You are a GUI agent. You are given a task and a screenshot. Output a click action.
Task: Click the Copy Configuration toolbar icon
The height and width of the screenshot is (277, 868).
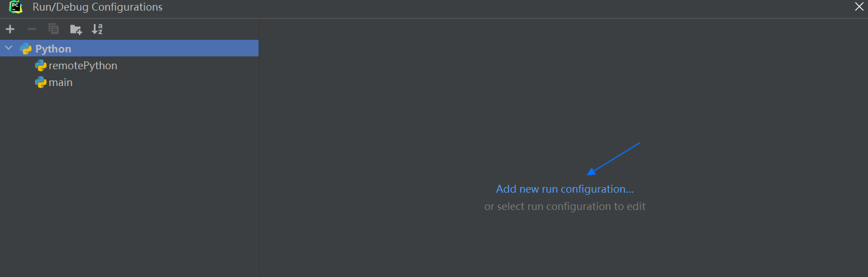point(54,29)
